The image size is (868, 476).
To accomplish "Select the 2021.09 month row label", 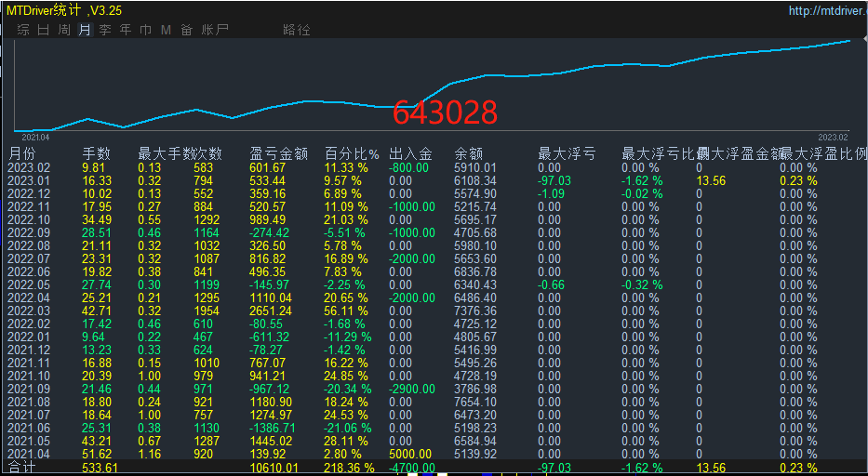I will [x=29, y=390].
